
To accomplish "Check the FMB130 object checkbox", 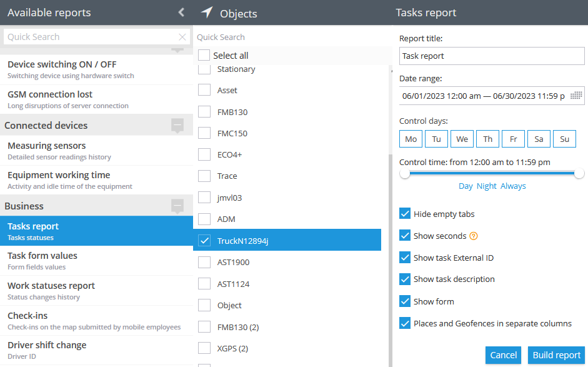I will point(204,112).
